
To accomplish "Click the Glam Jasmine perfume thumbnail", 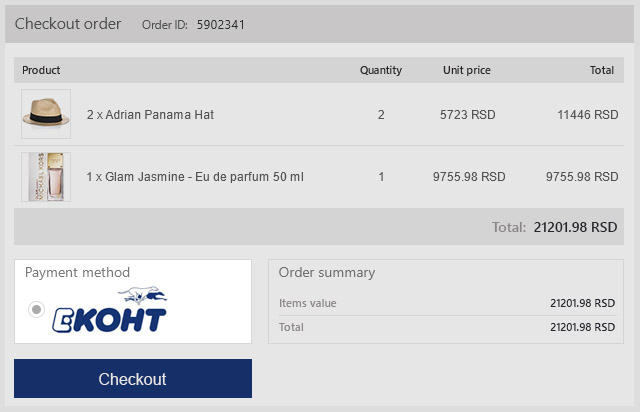I will click(x=46, y=177).
